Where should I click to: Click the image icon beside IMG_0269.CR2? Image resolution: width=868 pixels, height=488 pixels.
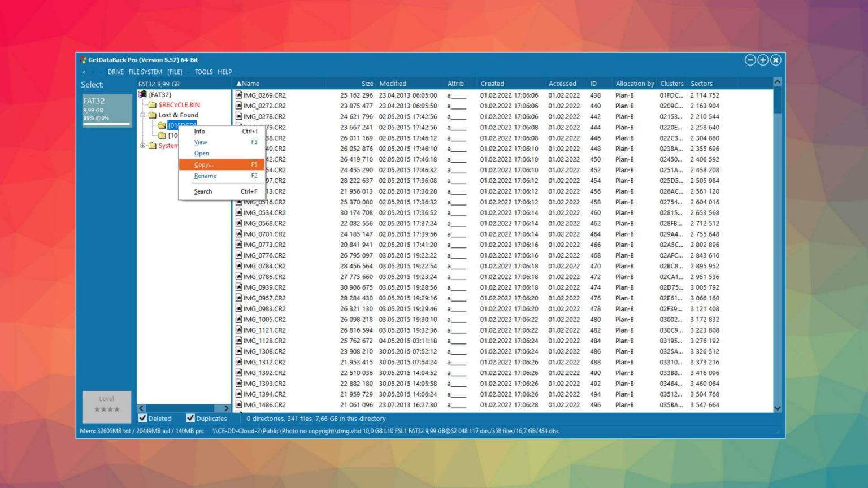238,95
